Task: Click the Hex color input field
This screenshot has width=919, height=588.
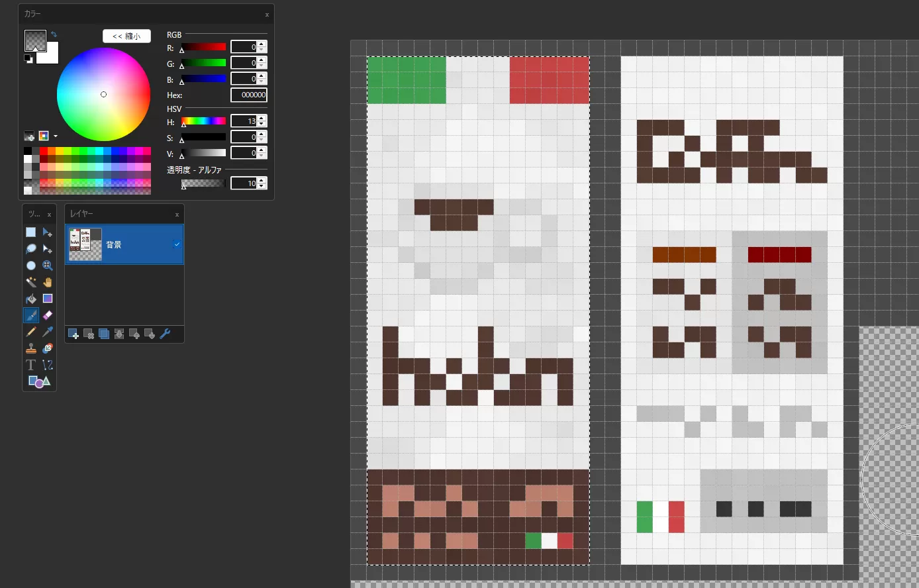Action: point(249,95)
